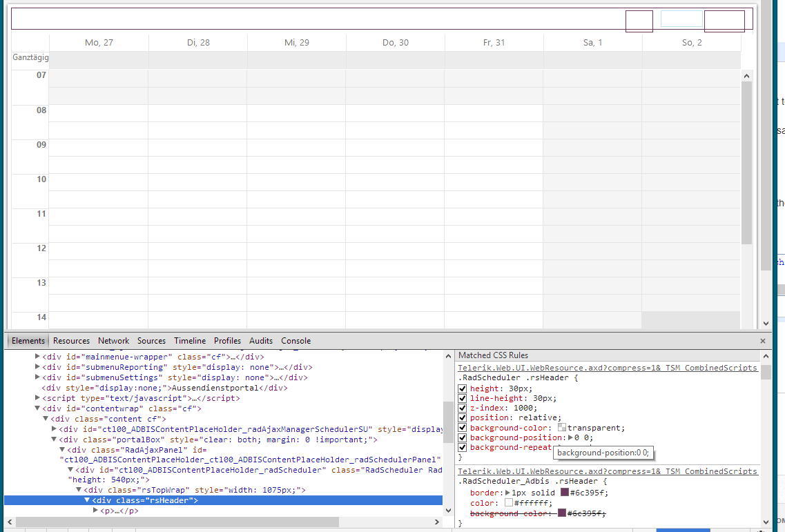
Task: Collapse the contentwrap div node
Action: click(x=37, y=408)
